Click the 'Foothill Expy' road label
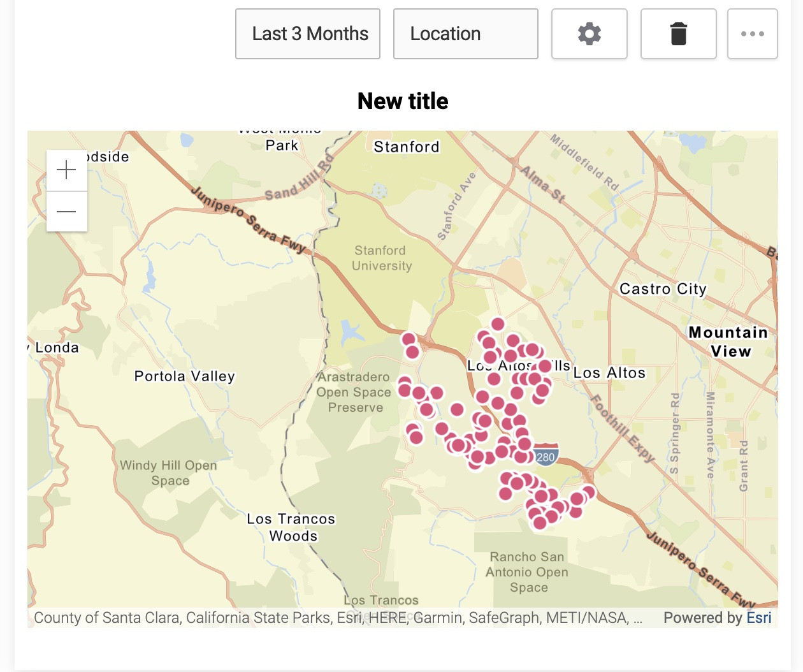803x672 pixels. pos(623,428)
